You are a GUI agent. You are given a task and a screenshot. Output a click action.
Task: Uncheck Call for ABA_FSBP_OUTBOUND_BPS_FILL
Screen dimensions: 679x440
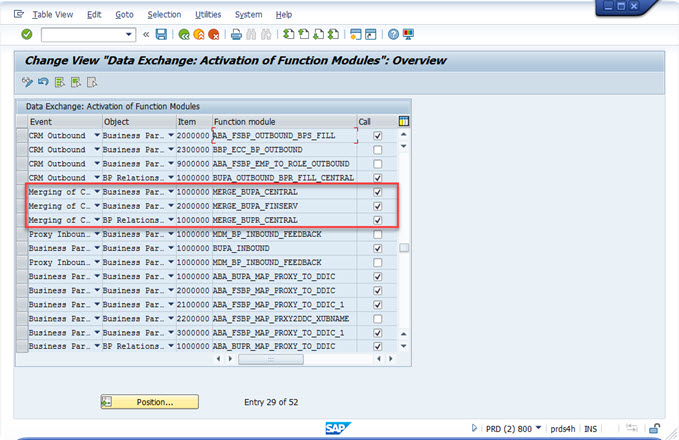pyautogui.click(x=378, y=136)
